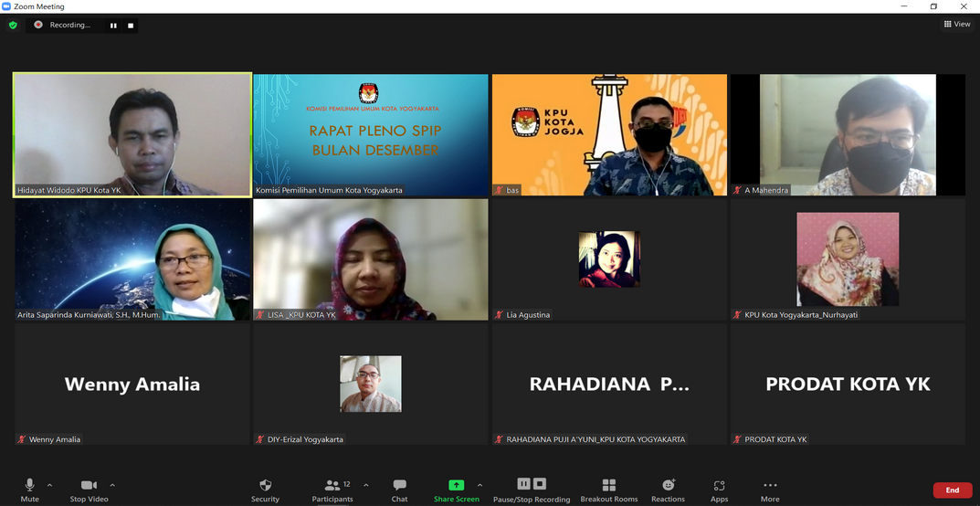The width and height of the screenshot is (980, 506).
Task: Stop the recording from the top indicator
Action: coord(131,26)
